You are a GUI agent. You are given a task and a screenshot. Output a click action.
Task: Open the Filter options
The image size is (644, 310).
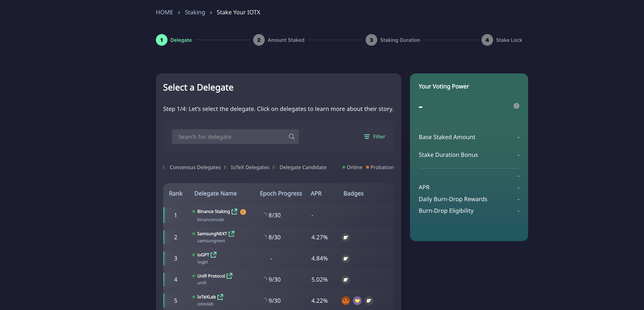(x=374, y=137)
